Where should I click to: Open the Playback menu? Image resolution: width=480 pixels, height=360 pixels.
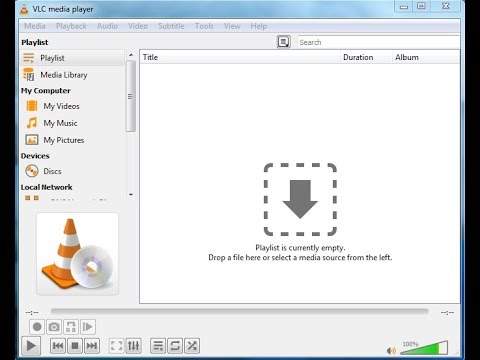click(71, 26)
